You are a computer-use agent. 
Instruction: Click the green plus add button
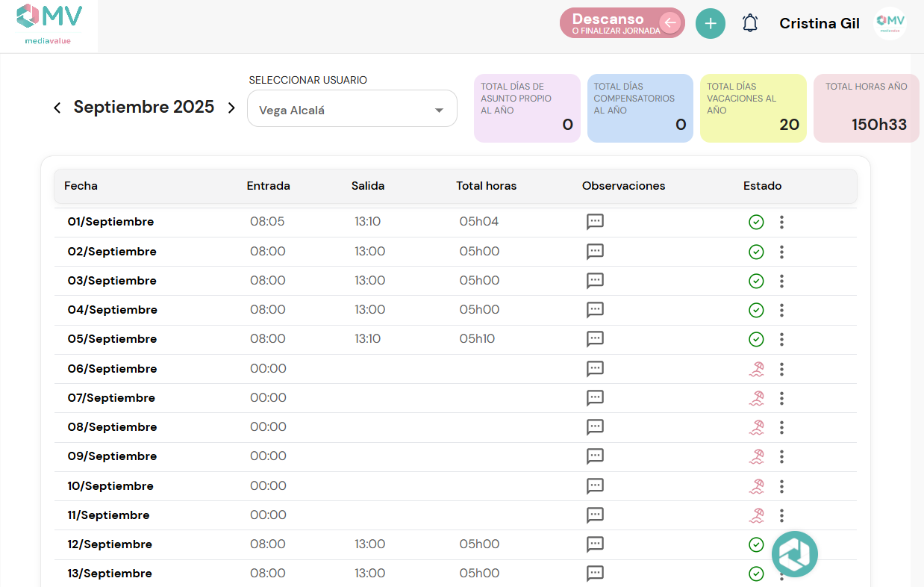click(710, 23)
